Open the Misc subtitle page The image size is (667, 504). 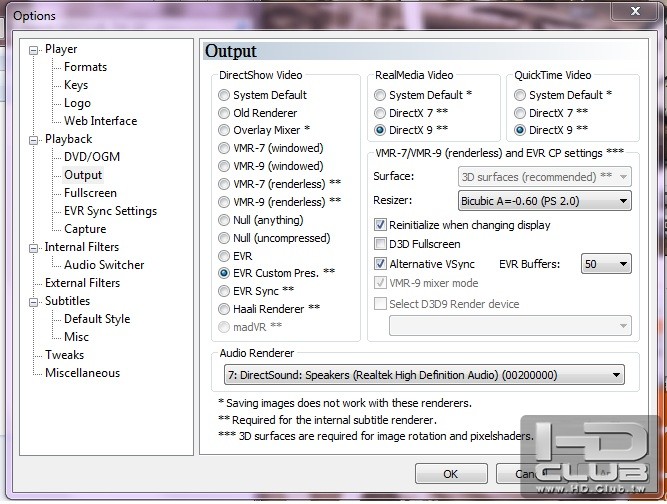click(x=77, y=337)
